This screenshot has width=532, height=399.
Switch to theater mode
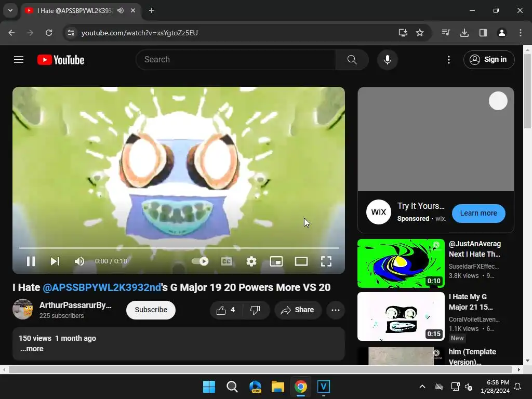301,261
